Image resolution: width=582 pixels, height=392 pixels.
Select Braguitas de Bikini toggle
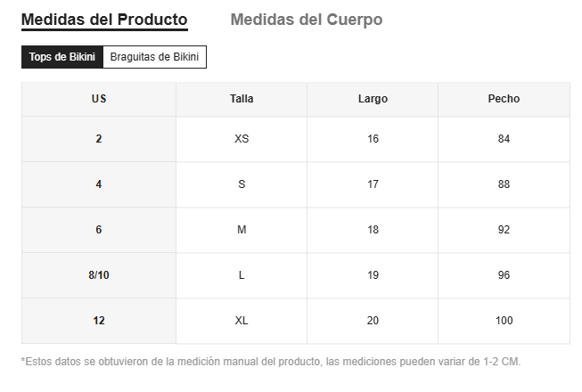pos(155,57)
